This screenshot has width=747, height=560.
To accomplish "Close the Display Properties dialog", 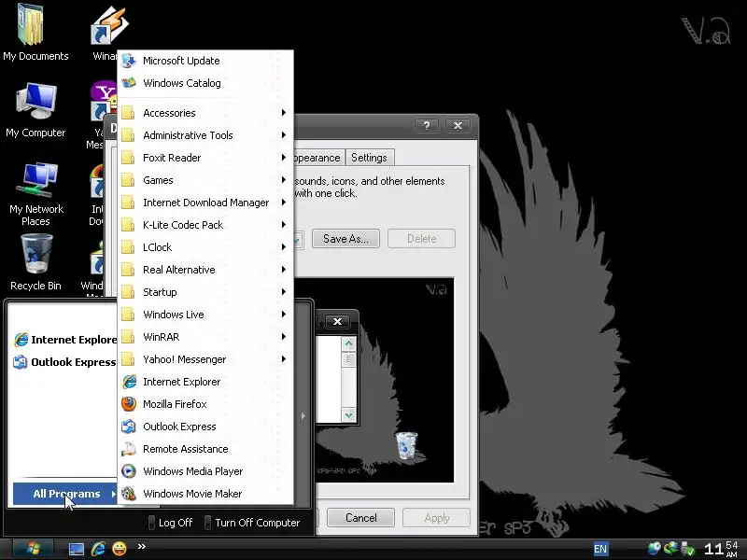I will pyautogui.click(x=458, y=125).
